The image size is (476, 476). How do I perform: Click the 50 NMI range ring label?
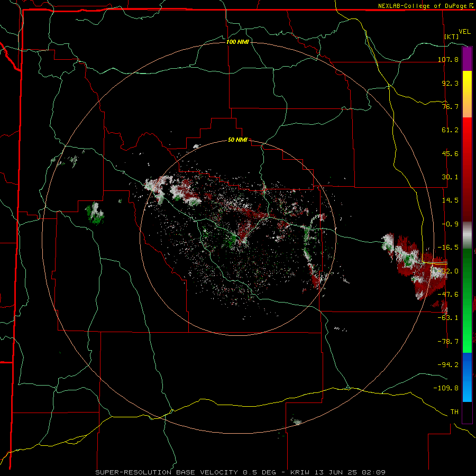click(237, 140)
